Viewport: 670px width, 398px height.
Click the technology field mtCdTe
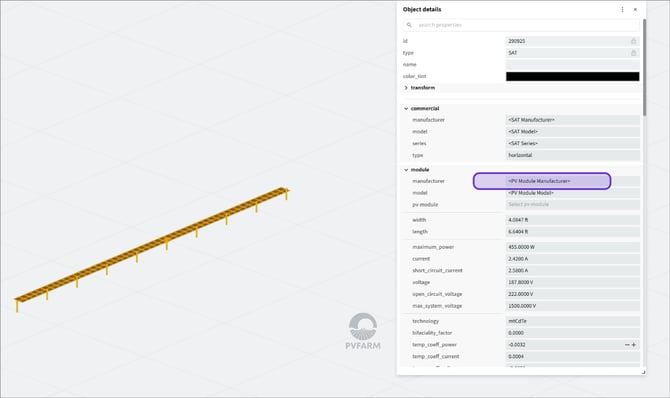573,321
